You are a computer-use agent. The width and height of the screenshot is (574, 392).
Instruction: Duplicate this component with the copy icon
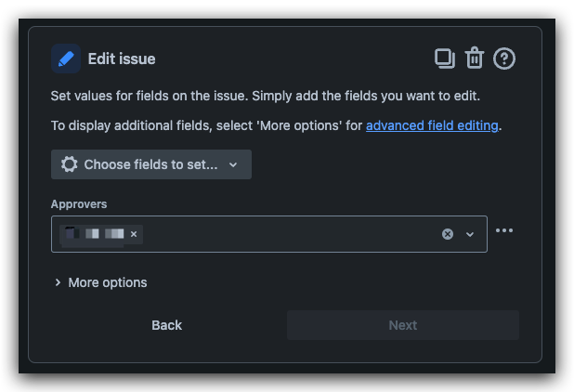[x=444, y=59]
